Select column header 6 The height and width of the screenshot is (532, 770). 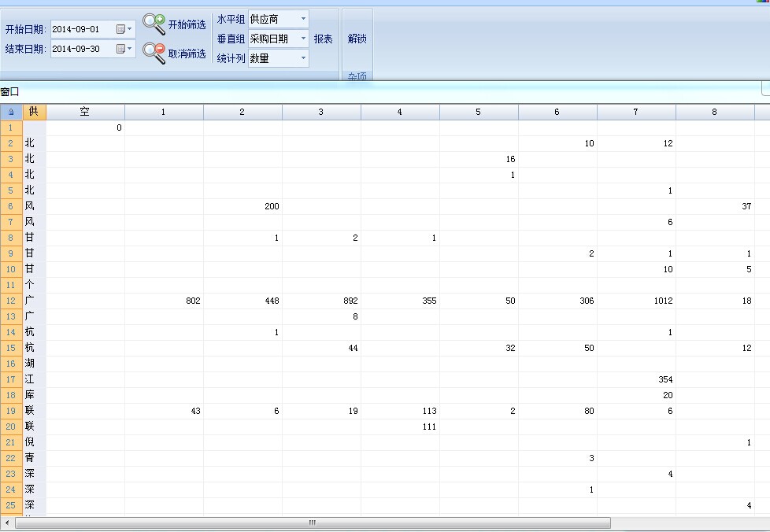pyautogui.click(x=557, y=112)
